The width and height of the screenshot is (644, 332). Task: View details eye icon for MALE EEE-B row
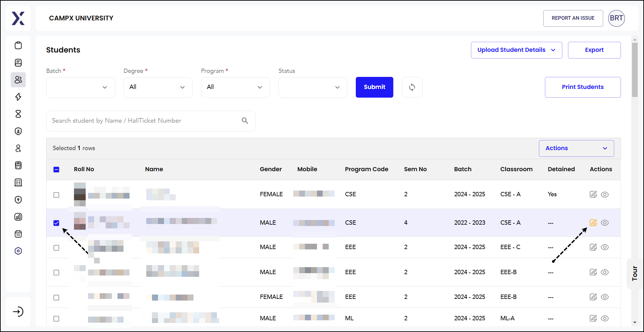pos(605,272)
